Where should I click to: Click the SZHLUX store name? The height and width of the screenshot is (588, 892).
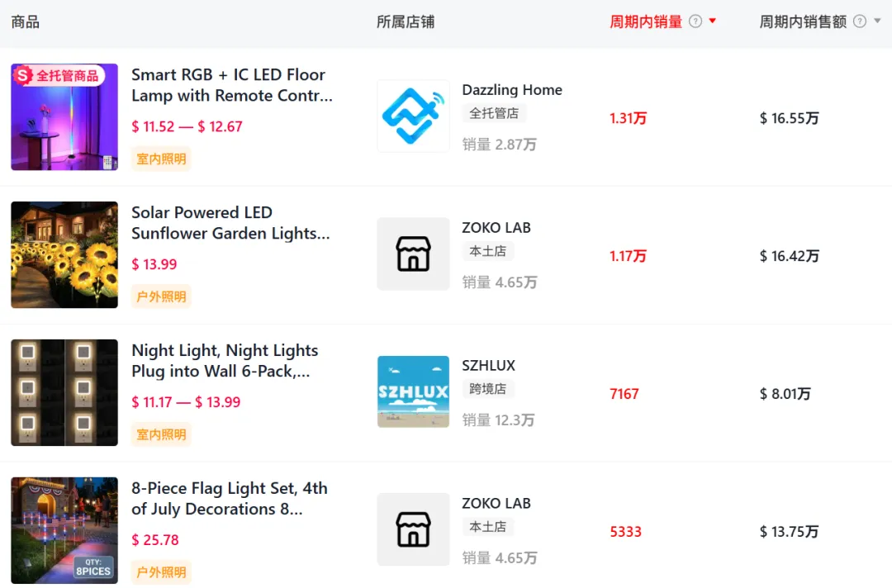point(488,366)
